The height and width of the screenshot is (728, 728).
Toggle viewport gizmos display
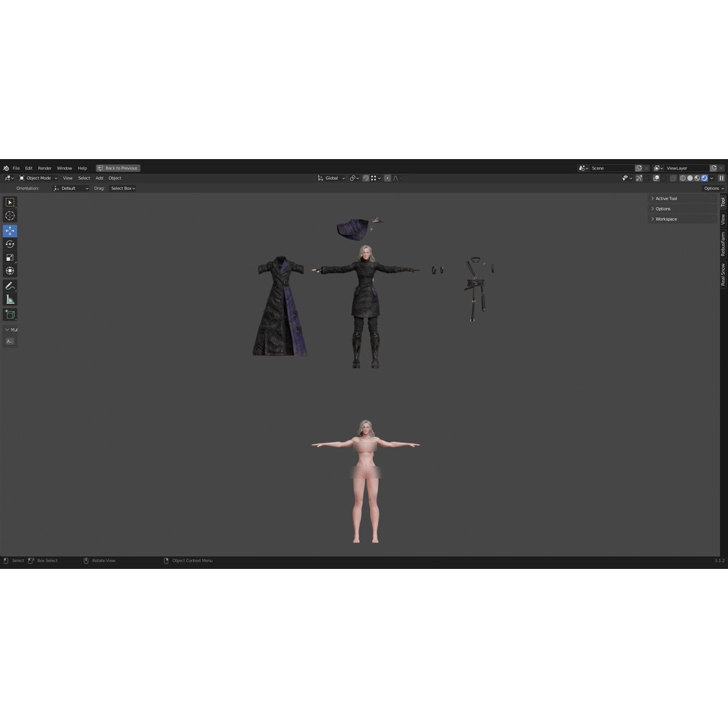point(639,178)
